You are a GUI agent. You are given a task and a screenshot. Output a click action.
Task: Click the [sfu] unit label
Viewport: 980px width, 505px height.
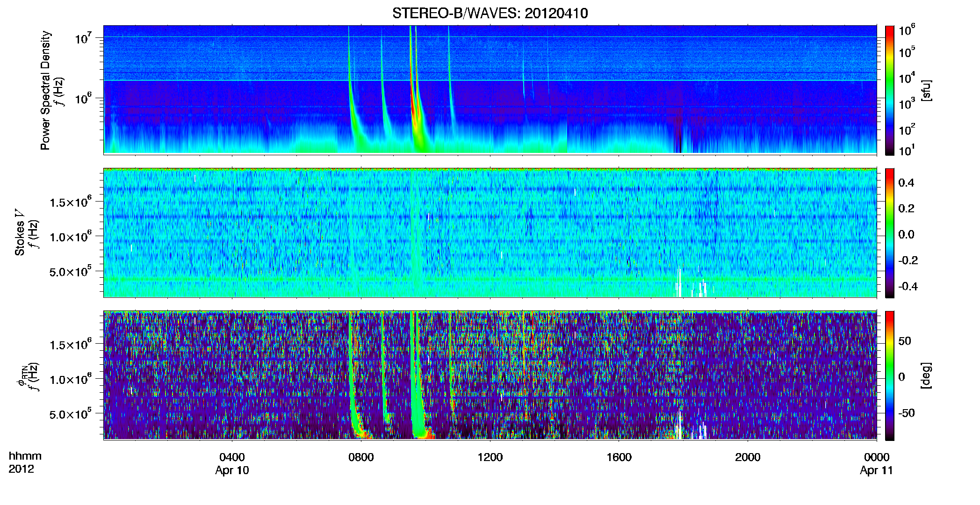click(927, 90)
